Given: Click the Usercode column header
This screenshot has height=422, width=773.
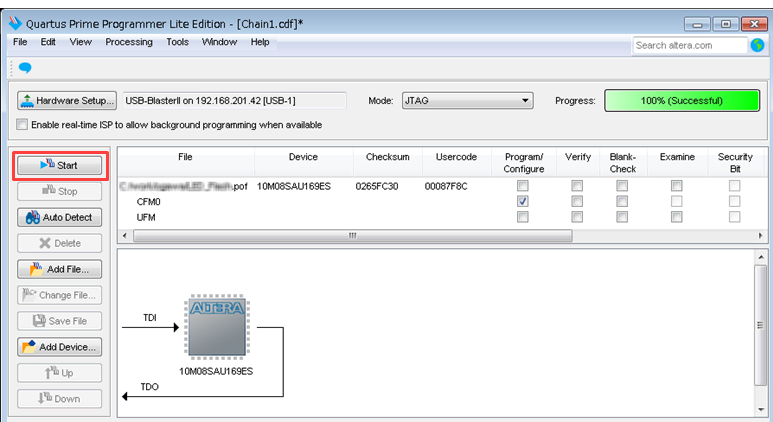Looking at the screenshot, I should [x=456, y=162].
